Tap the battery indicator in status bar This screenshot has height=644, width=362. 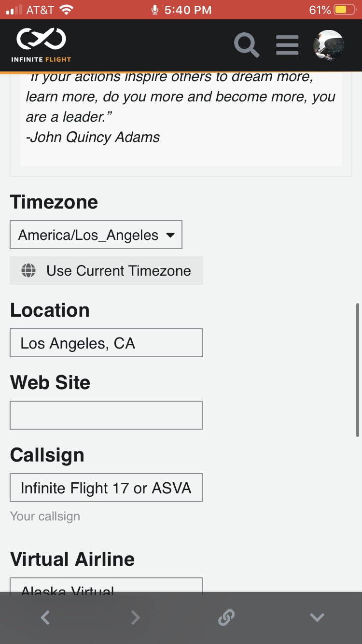tap(345, 10)
